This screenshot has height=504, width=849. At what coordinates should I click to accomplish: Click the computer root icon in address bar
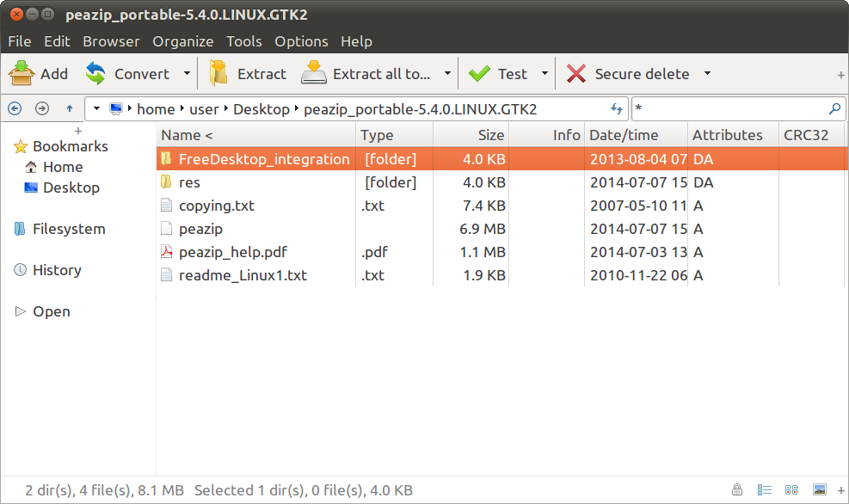pos(116,109)
